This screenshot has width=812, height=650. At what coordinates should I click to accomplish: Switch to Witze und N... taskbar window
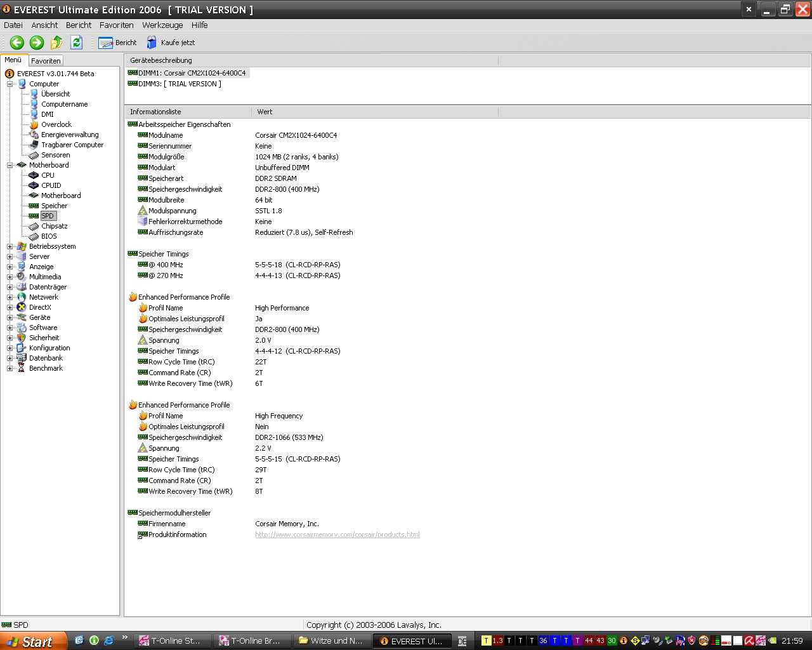click(332, 641)
